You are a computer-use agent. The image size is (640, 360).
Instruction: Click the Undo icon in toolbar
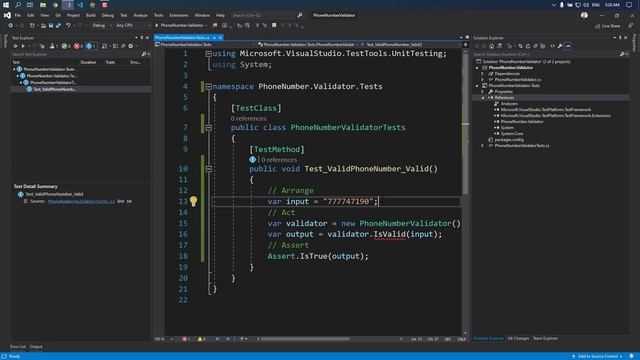(68, 25)
